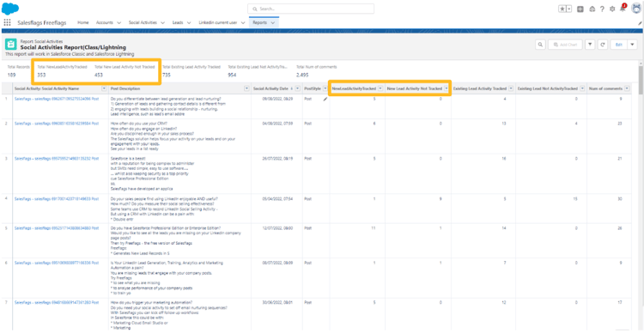Expand the Social Activities tab chevron

pyautogui.click(x=162, y=23)
